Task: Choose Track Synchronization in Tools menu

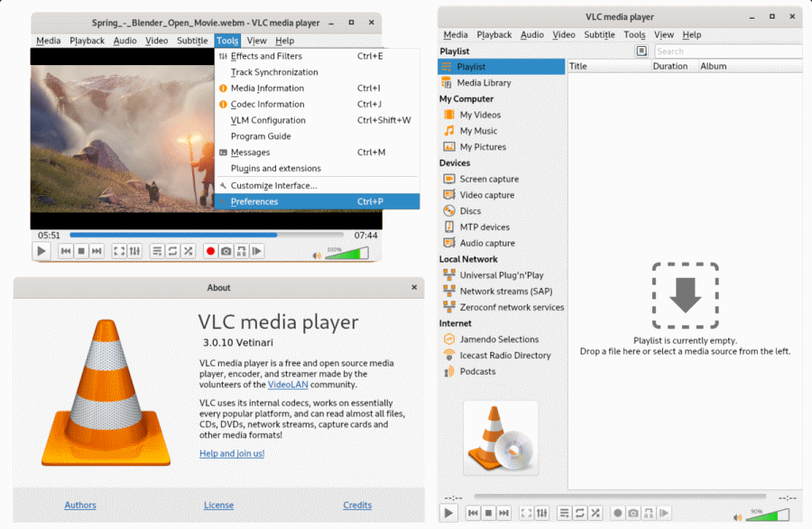Action: (x=317, y=72)
